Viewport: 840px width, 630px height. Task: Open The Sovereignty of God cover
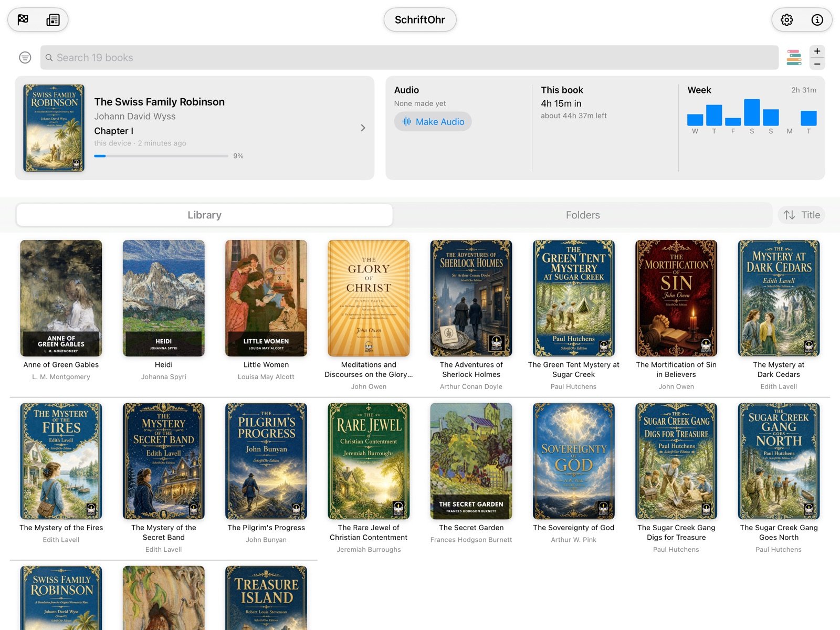pos(574,461)
